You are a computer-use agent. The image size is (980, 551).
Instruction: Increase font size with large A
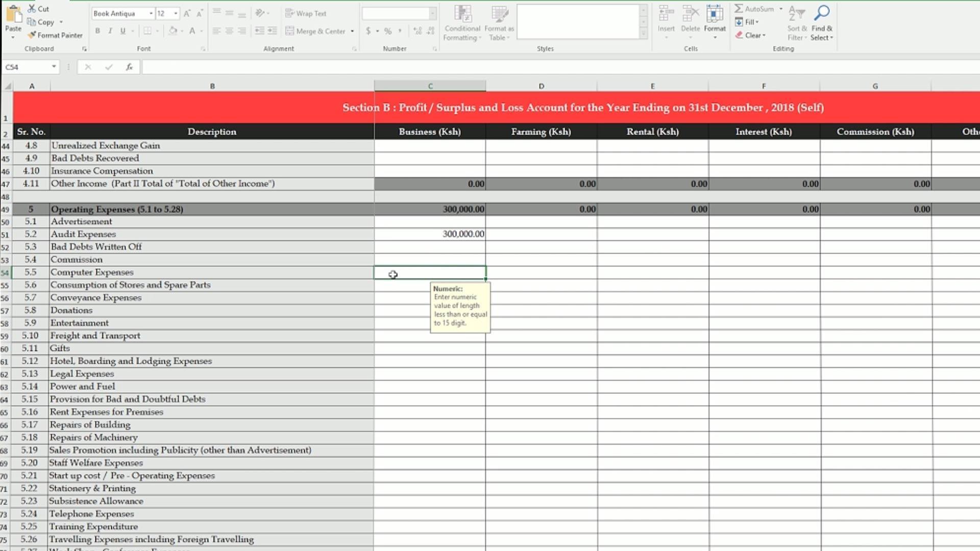(x=187, y=14)
